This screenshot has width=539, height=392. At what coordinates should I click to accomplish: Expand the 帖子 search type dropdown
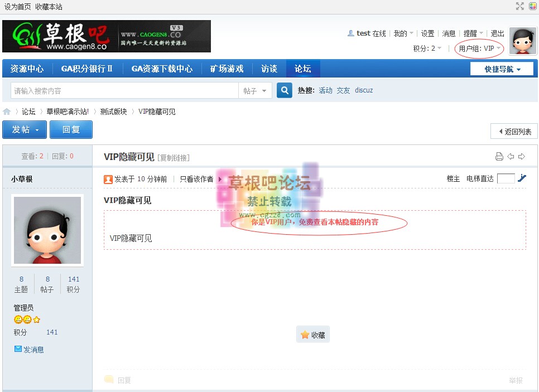pos(255,90)
